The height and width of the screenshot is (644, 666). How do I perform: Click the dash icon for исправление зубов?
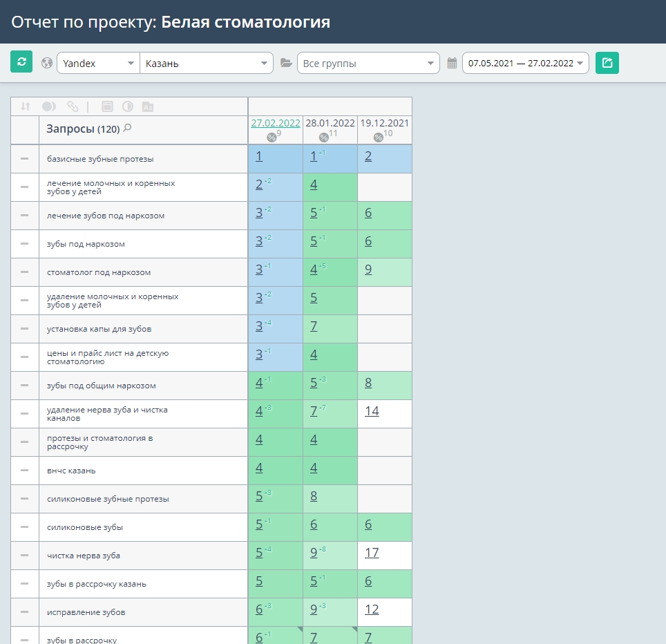[x=25, y=612]
